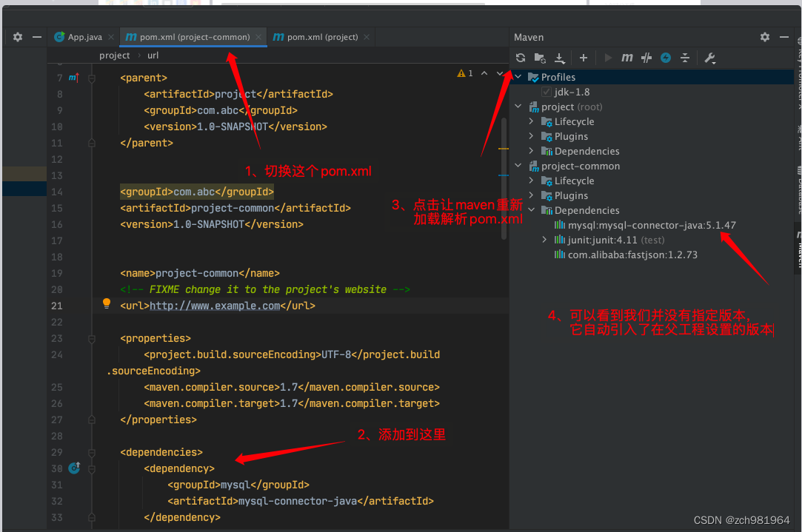Open Maven settings wrench menu
The height and width of the screenshot is (532, 802).
click(x=709, y=58)
